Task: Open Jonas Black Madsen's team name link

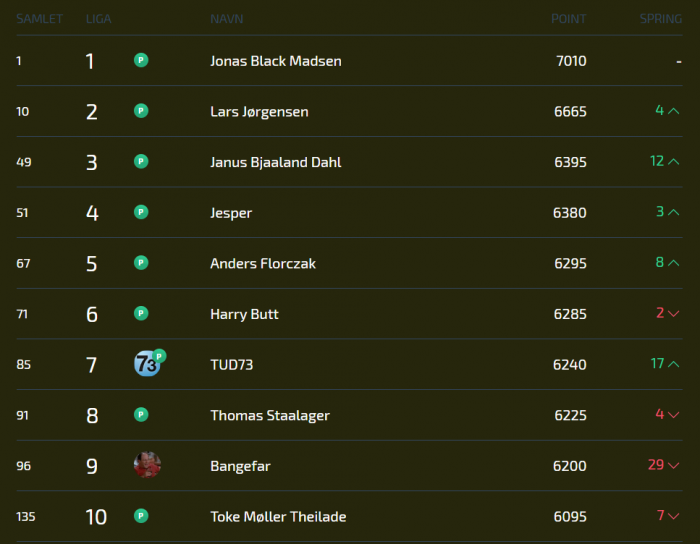Action: coord(276,61)
